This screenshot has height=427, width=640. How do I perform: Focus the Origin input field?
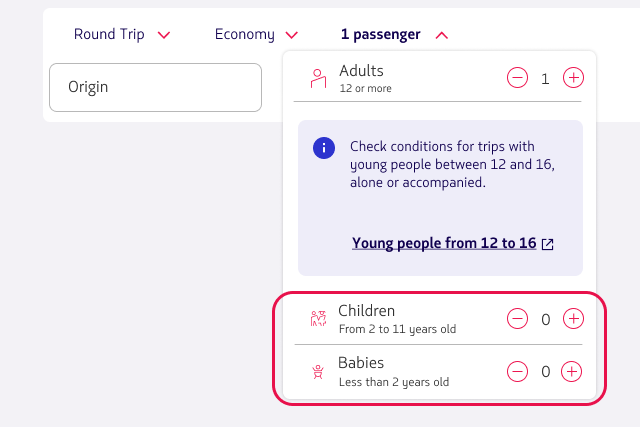(x=156, y=87)
